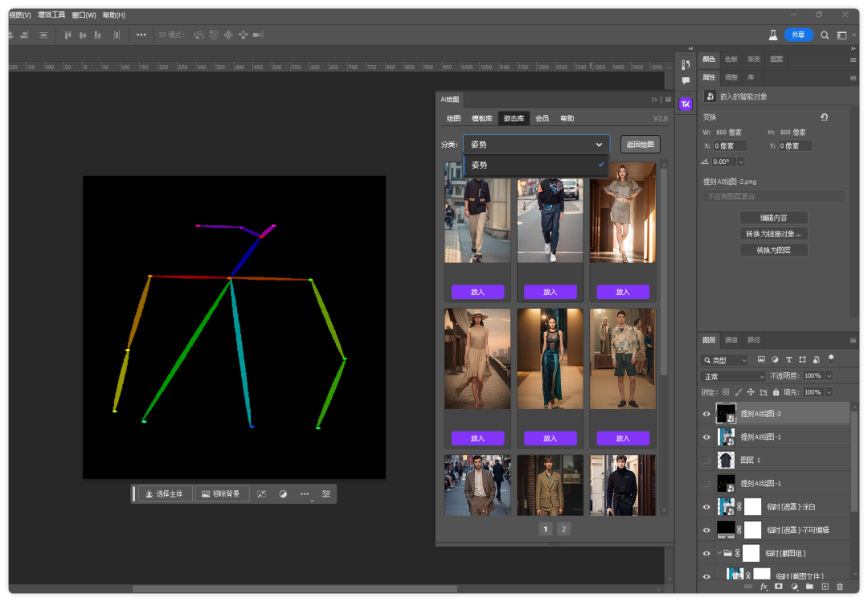Click the 转换为图层 button
868x602 pixels.
773,250
